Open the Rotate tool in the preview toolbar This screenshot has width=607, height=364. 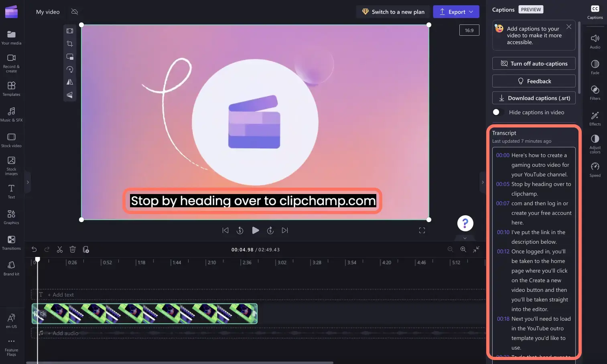pos(70,69)
